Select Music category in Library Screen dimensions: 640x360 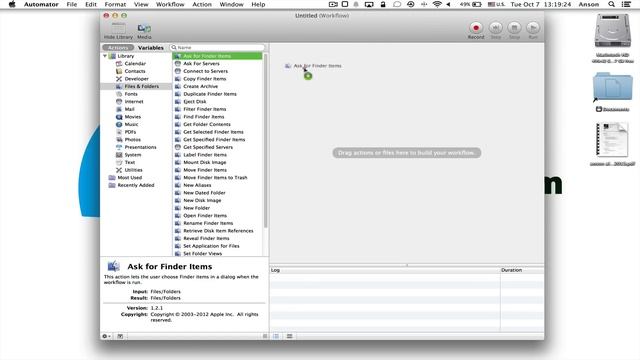(131, 124)
